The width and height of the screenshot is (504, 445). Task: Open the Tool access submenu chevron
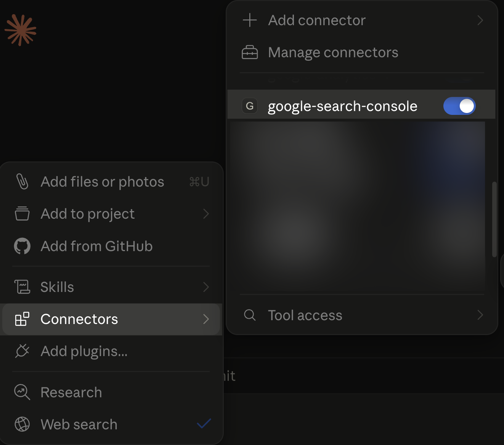[480, 315]
